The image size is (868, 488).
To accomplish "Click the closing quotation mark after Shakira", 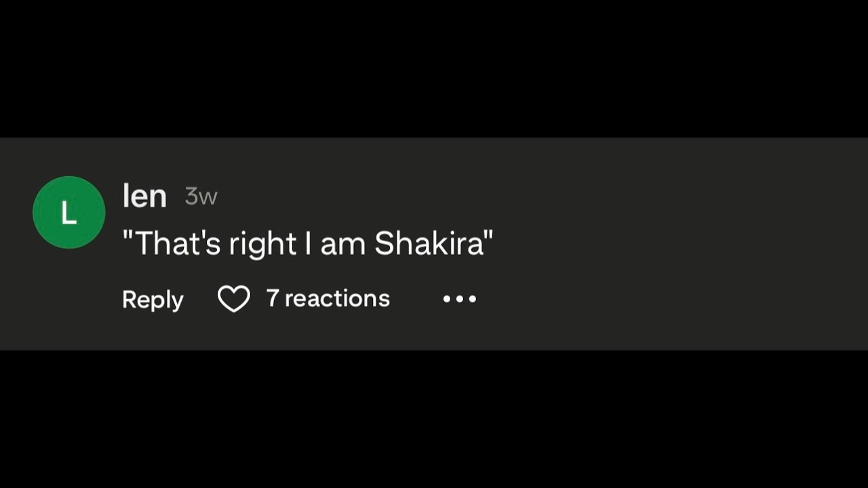I will 489,236.
